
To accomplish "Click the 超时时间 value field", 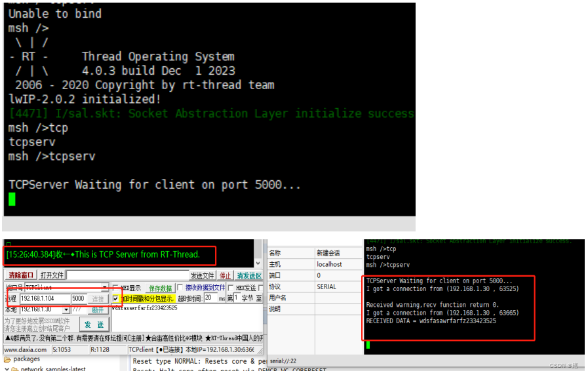I will coord(210,298).
